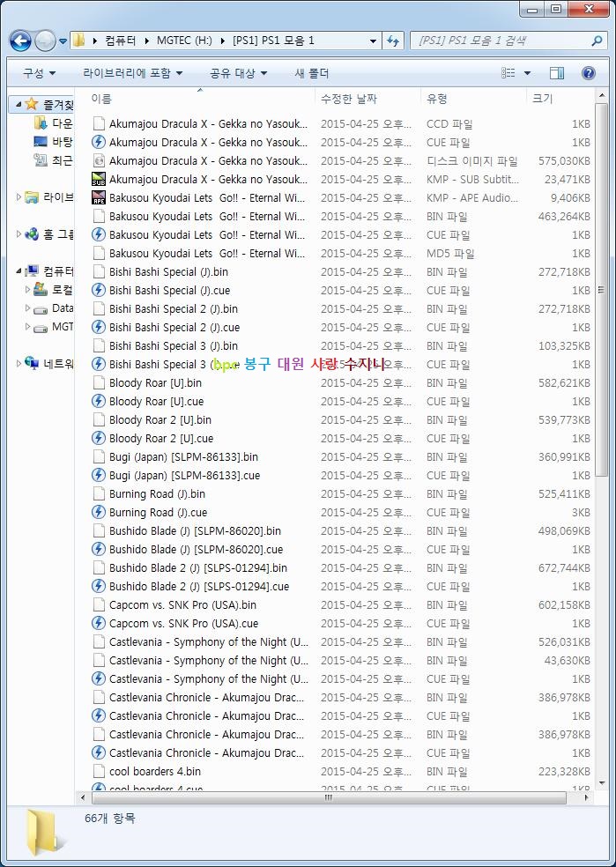Viewport: 616px width, 867px height.
Task: Click the MD5 파일 type cell
Action: click(450, 253)
